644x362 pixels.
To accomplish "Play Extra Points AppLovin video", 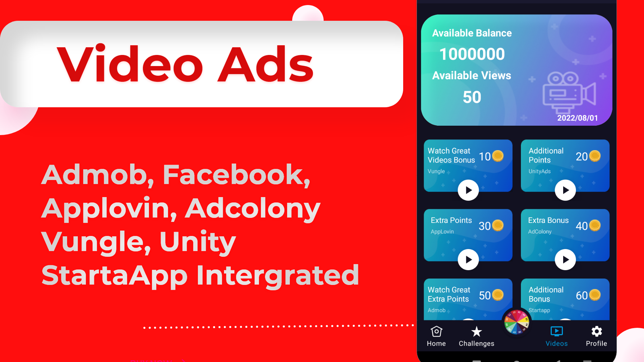I will pos(468,259).
